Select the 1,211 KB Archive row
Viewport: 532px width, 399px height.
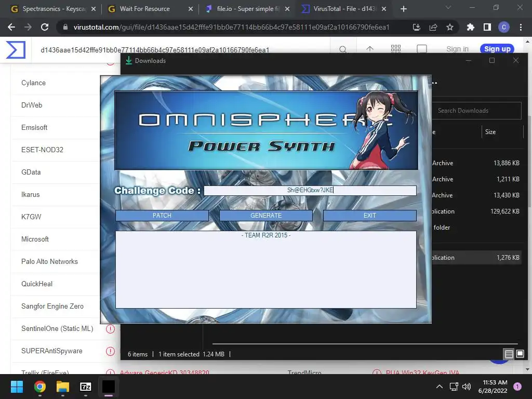(476, 179)
